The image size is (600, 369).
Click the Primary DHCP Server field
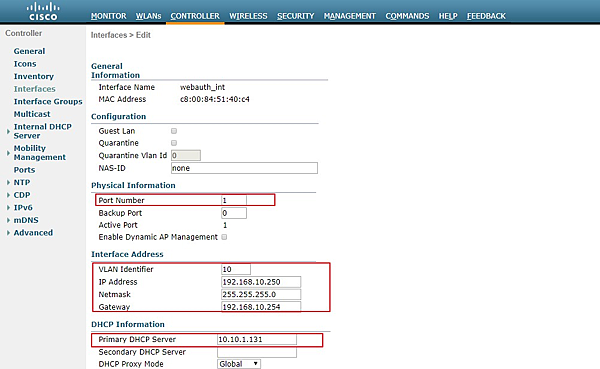pyautogui.click(x=257, y=339)
